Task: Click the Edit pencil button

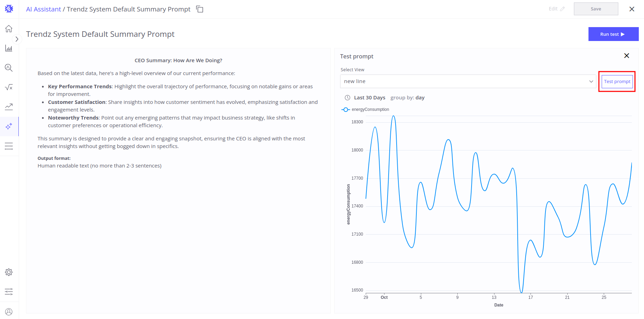Action: tap(557, 9)
